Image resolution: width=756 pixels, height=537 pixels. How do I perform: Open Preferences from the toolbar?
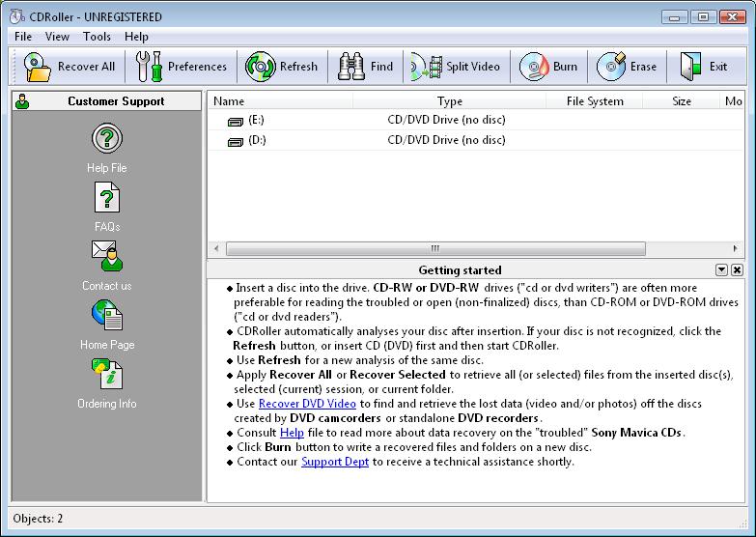tap(182, 67)
